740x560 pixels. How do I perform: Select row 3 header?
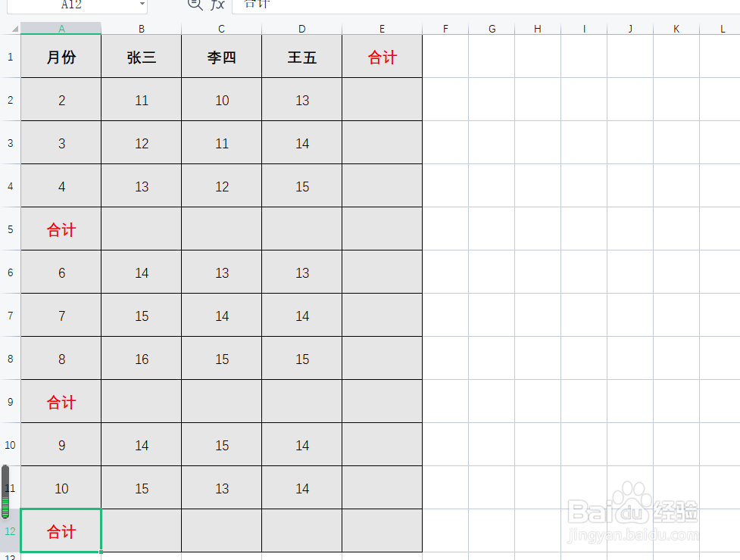click(x=10, y=143)
